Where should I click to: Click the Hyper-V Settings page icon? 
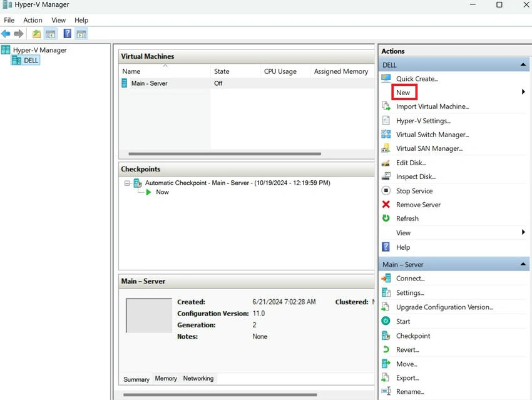click(386, 120)
